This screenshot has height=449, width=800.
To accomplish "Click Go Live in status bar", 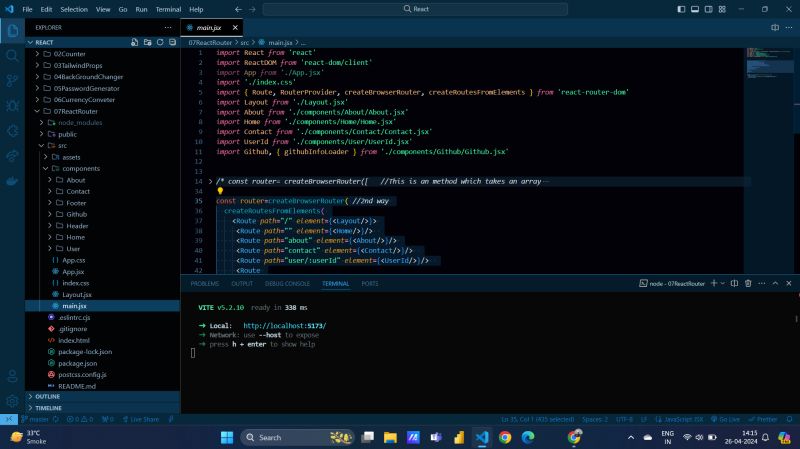I will 725,419.
